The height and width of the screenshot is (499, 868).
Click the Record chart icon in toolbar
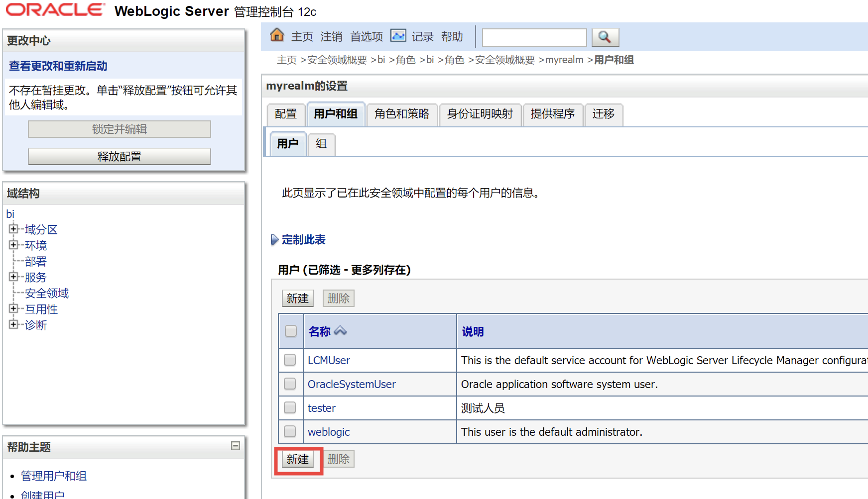pyautogui.click(x=398, y=36)
